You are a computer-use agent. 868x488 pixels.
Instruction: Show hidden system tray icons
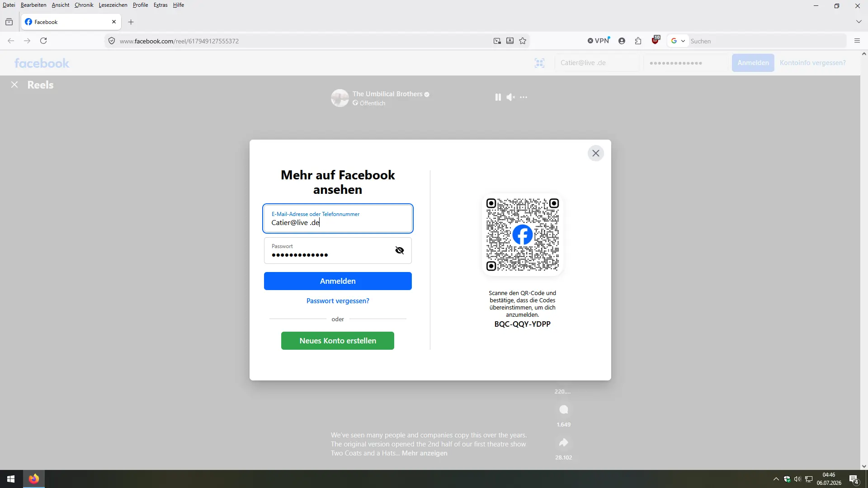coord(776,479)
